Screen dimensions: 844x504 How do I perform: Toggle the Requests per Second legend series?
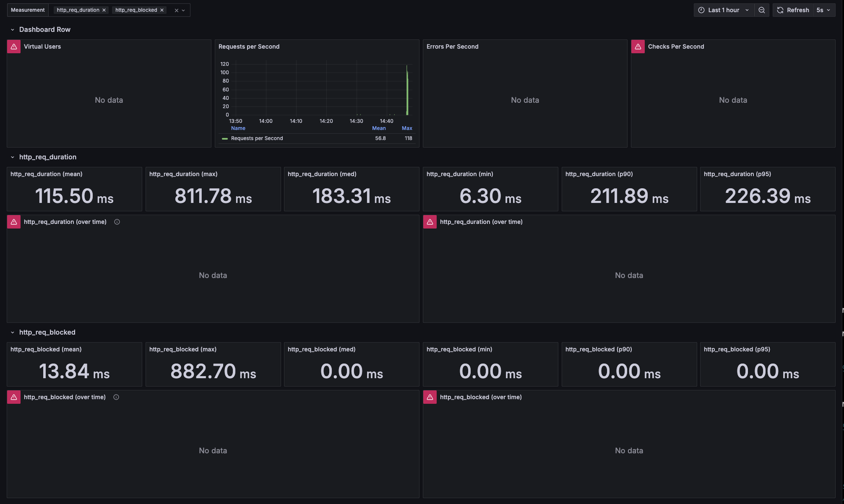coord(257,138)
